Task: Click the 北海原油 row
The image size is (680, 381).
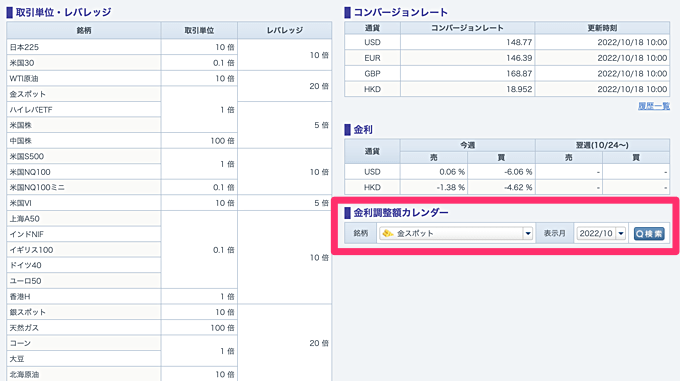Action: 84,374
